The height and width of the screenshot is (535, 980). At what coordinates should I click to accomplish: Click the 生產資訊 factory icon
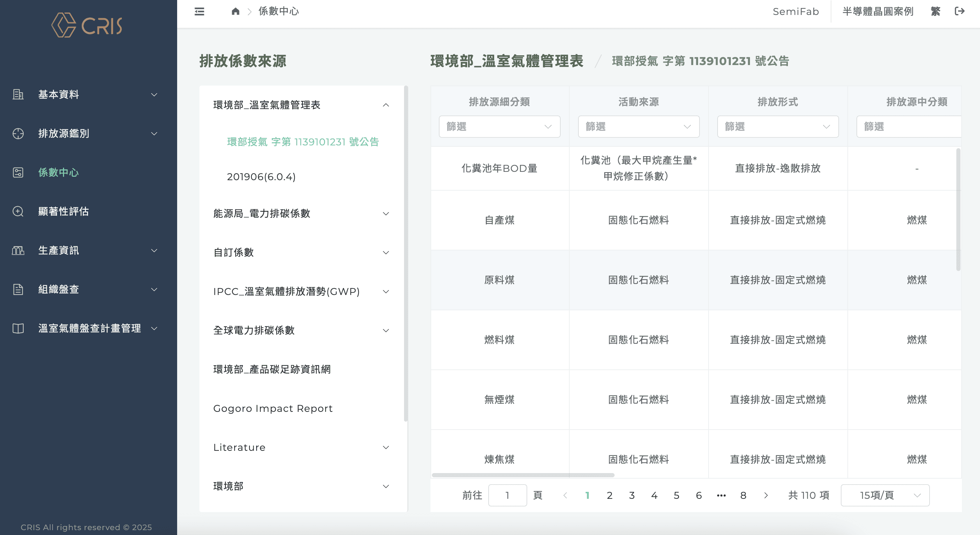pyautogui.click(x=18, y=250)
